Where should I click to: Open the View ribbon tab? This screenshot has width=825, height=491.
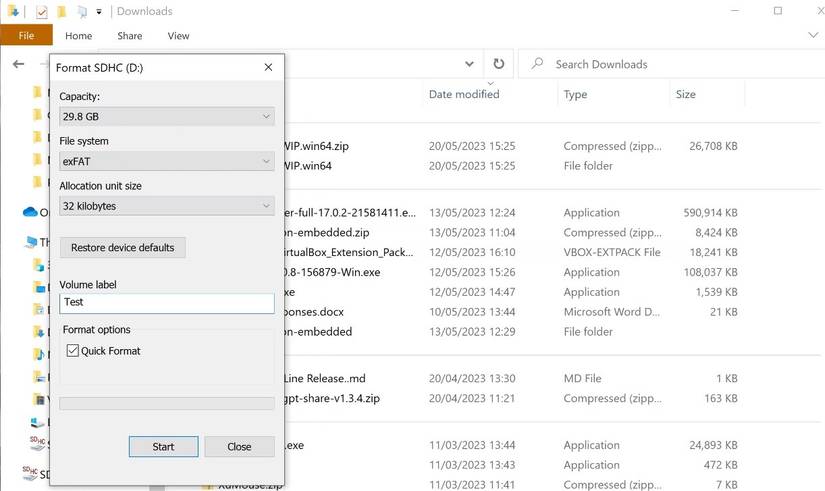178,36
